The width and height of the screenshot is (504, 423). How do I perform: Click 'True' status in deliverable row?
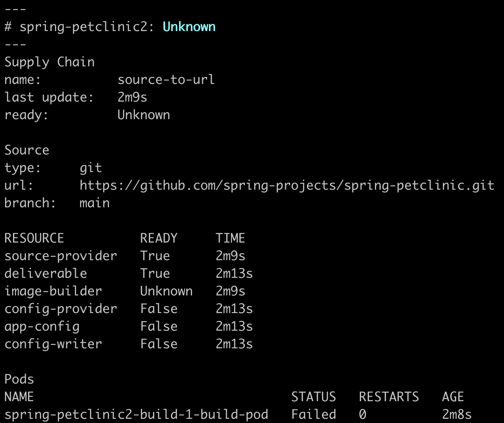(155, 274)
